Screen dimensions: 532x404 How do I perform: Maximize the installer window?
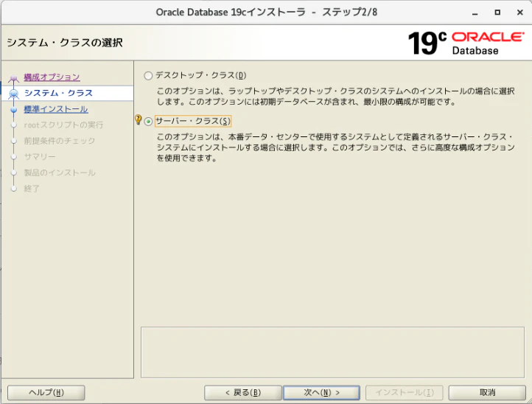point(497,13)
